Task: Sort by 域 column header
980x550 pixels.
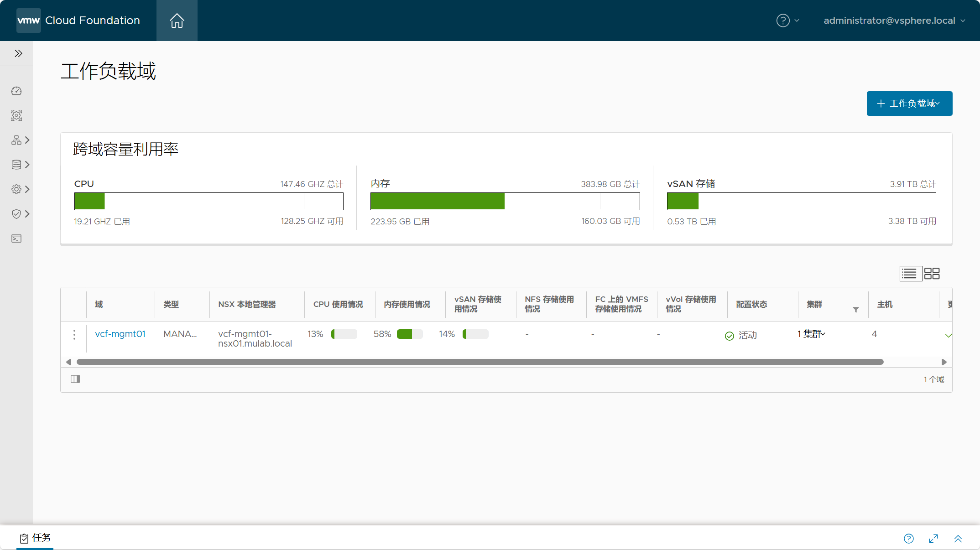Action: [x=99, y=304]
